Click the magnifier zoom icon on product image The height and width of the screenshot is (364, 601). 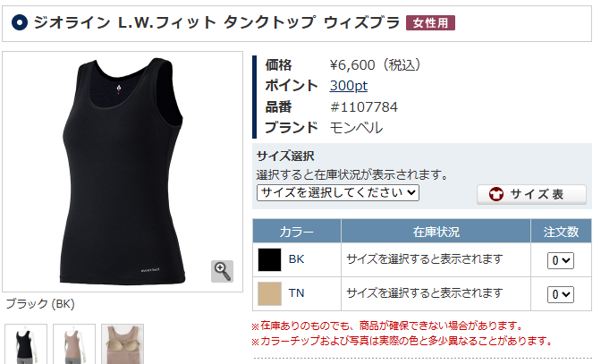point(222,271)
